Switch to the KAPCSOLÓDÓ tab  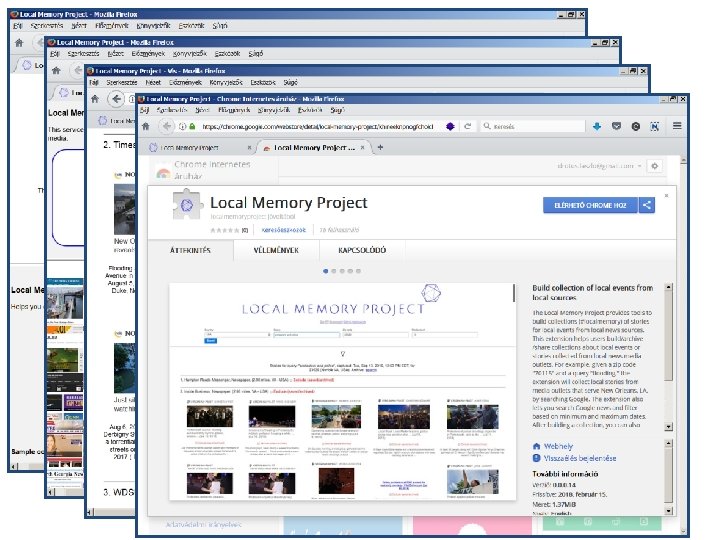pos(362,251)
